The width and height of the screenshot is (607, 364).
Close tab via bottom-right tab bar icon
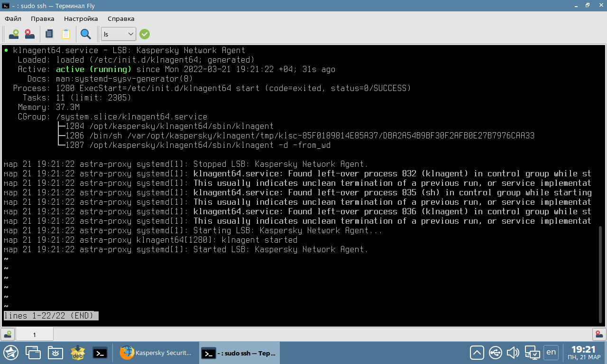pos(599,334)
